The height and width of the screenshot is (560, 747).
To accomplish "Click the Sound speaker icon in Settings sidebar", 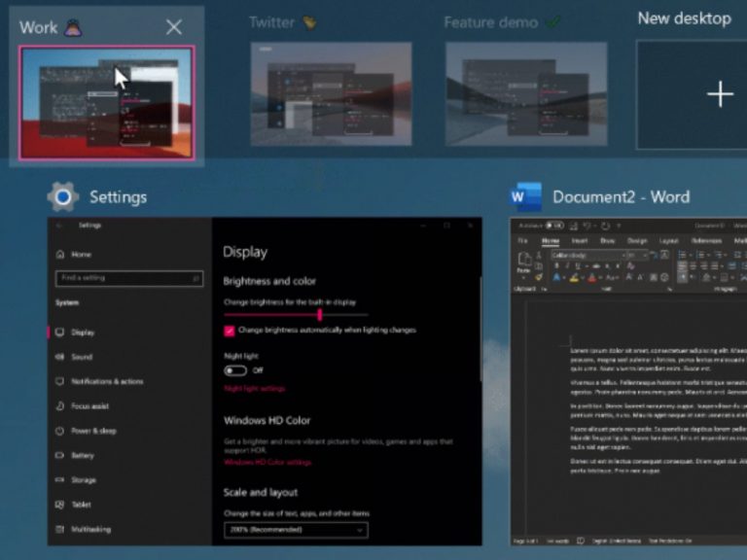I will coord(60,357).
